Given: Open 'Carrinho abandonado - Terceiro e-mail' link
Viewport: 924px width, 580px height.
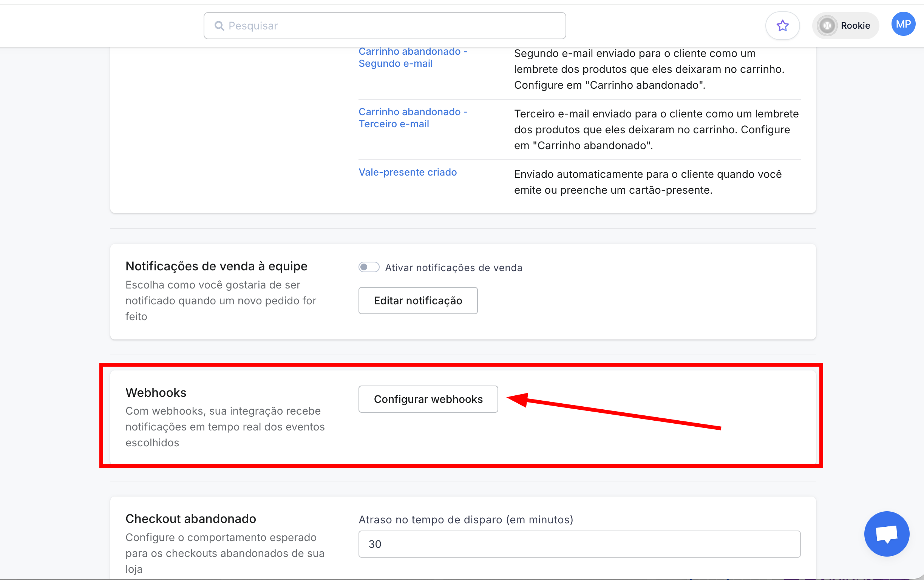Looking at the screenshot, I should click(x=413, y=118).
